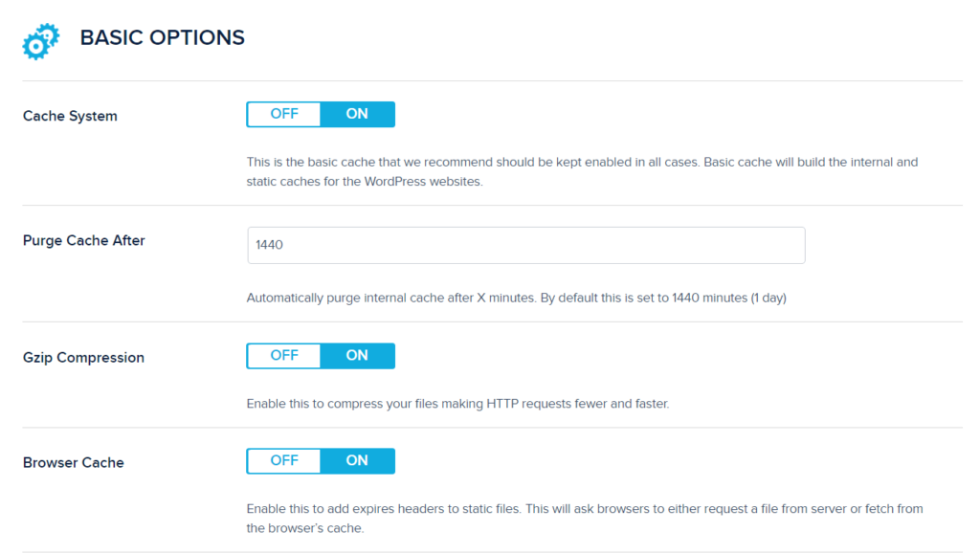Click the BASIC OPTIONS heading
980x554 pixels.
[163, 38]
